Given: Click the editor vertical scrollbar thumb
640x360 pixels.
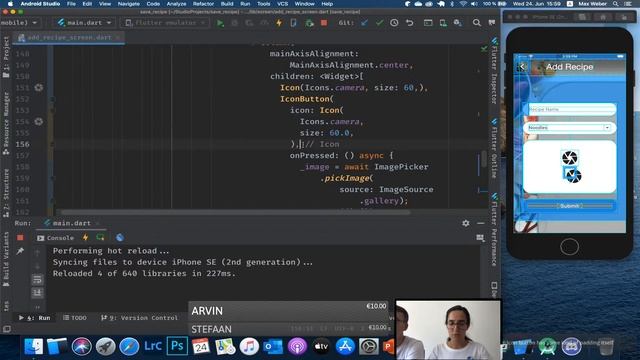Looking at the screenshot, I should (484, 159).
